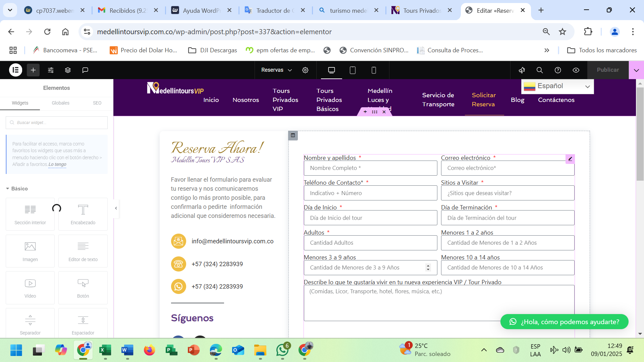Screen dimensions: 644x362
Task: Switch to tablet preview mode
Action: tap(353, 70)
